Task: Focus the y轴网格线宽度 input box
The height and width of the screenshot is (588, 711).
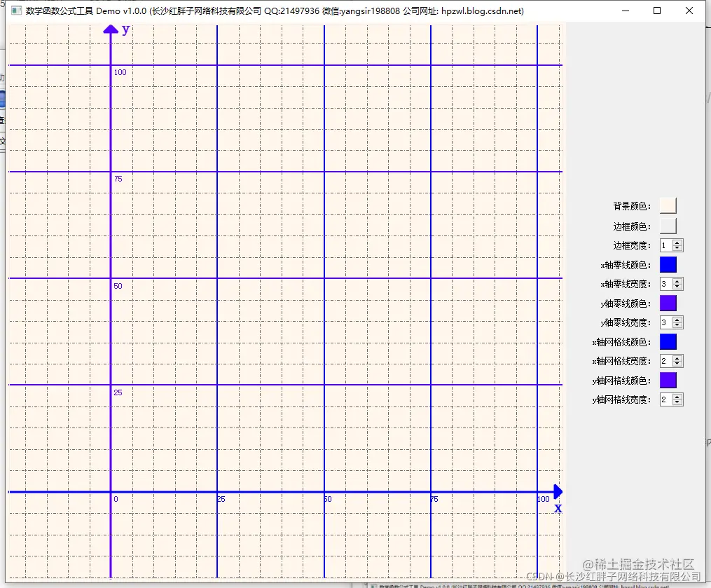Action: point(667,399)
